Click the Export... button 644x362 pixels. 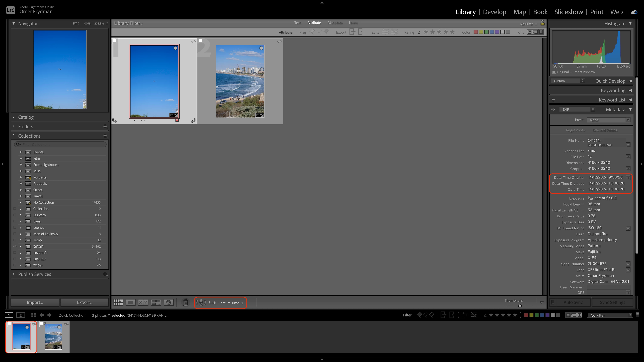pos(84,302)
